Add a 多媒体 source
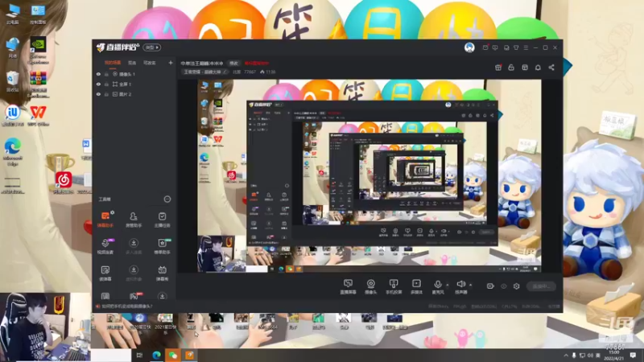 click(x=416, y=286)
